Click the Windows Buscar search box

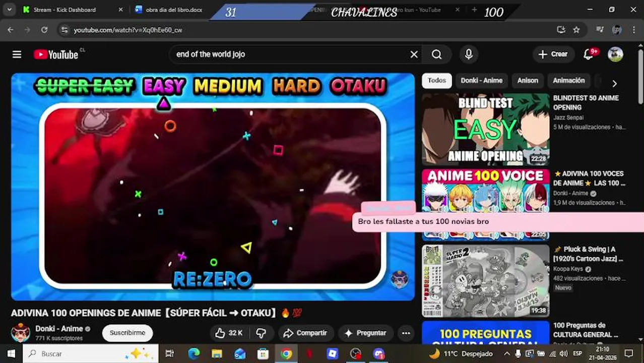(91, 354)
